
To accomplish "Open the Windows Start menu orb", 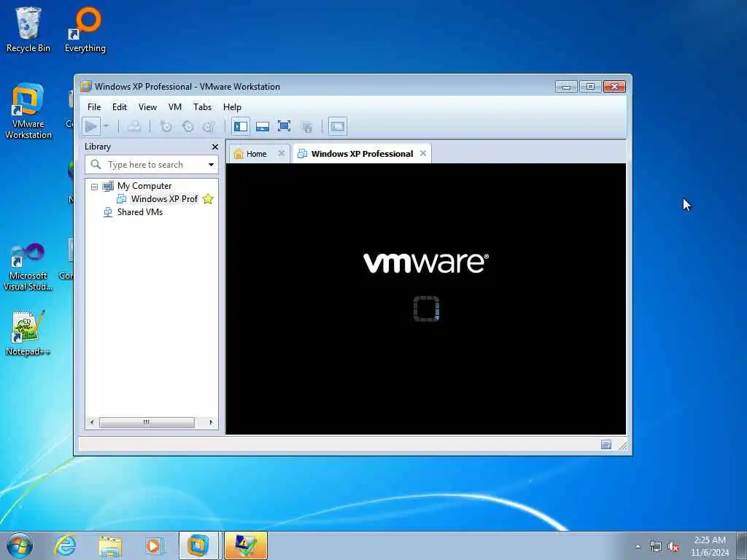I will (20, 545).
